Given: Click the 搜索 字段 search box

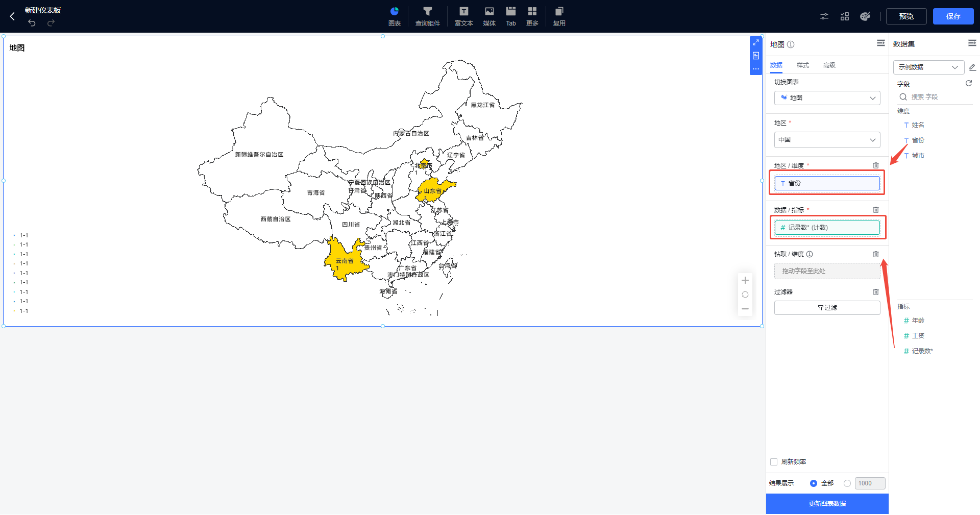Looking at the screenshot, I should [x=936, y=97].
